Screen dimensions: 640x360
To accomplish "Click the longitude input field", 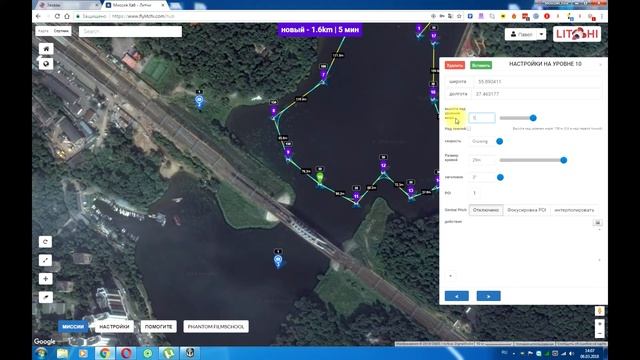I will point(537,94).
